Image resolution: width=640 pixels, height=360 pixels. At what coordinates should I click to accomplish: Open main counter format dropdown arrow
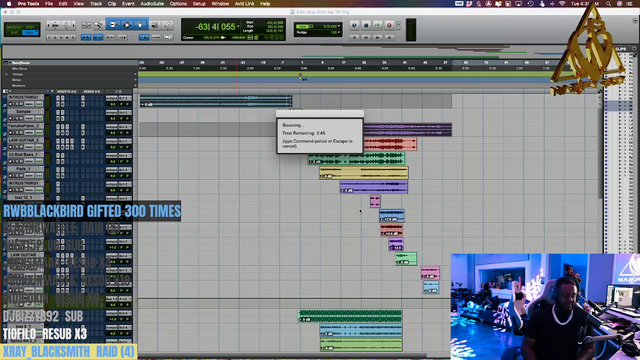tap(238, 27)
